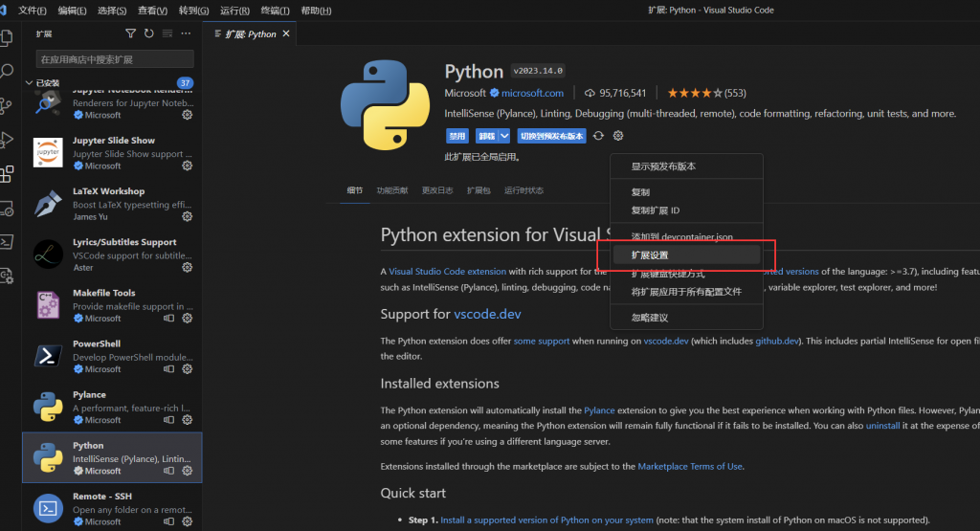Open gear menu for Jupyter Notebook Renderers

[x=187, y=115]
